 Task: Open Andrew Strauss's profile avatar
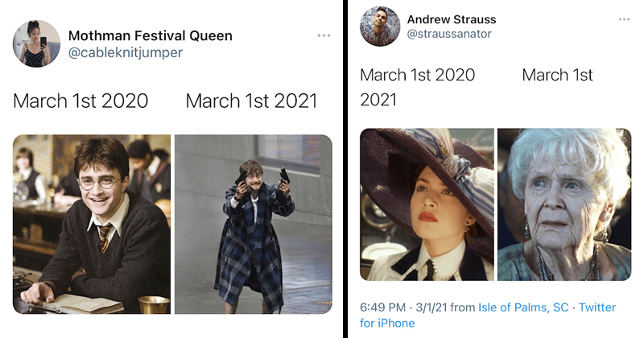pos(378,27)
